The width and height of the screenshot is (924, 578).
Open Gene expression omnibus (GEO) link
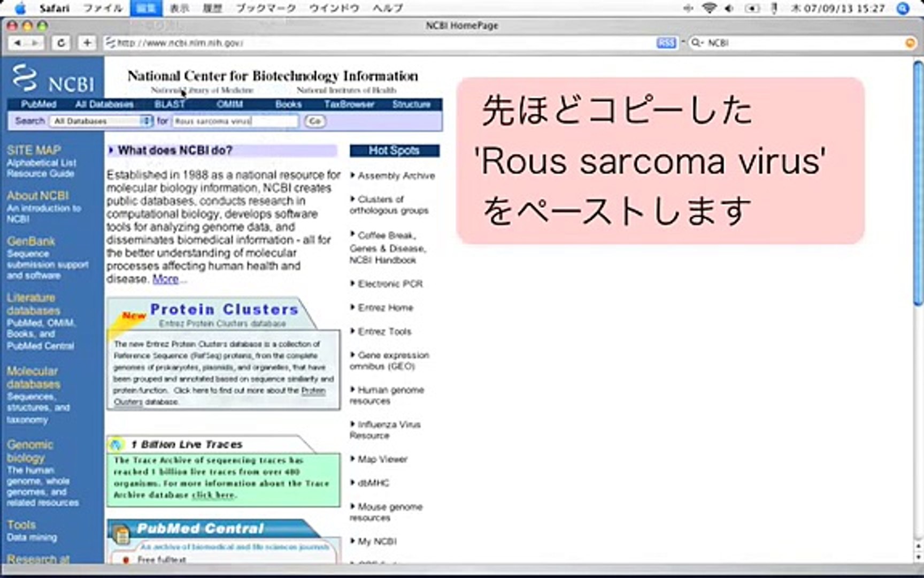point(389,361)
